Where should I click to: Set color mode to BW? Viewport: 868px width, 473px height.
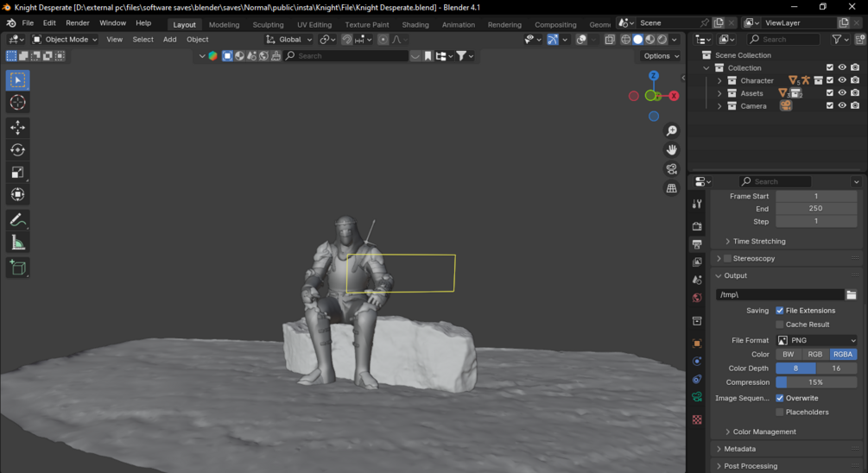789,354
